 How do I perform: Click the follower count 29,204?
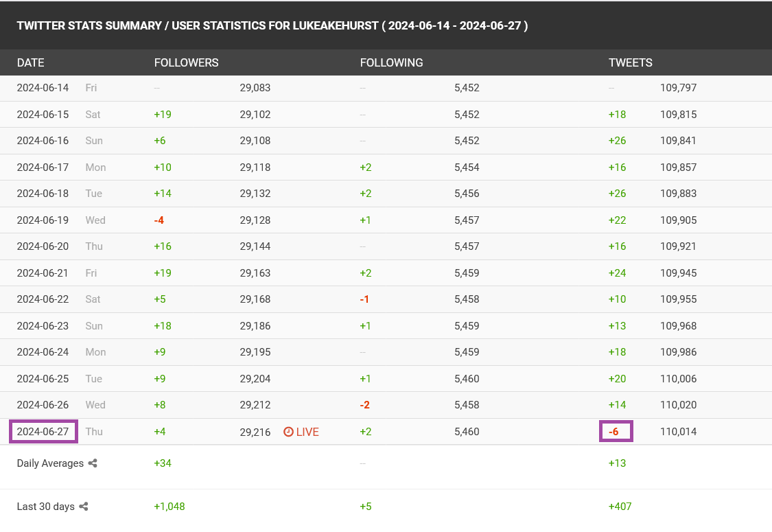click(x=255, y=378)
